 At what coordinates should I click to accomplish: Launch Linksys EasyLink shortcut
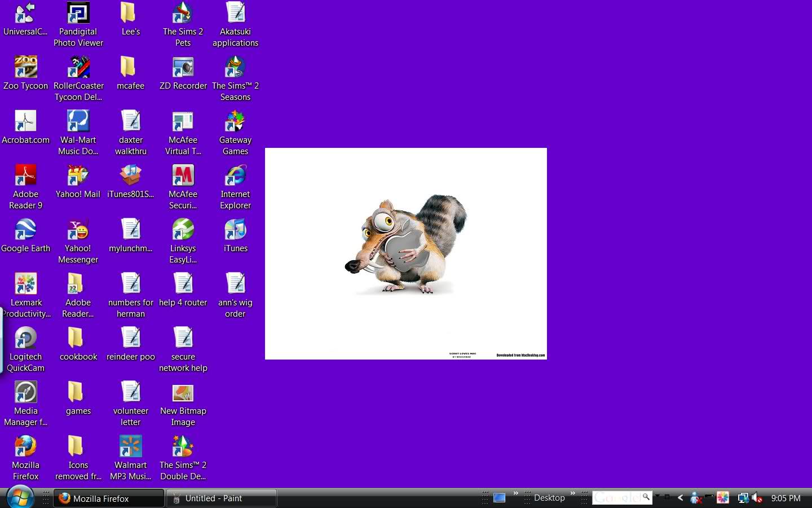[183, 241]
